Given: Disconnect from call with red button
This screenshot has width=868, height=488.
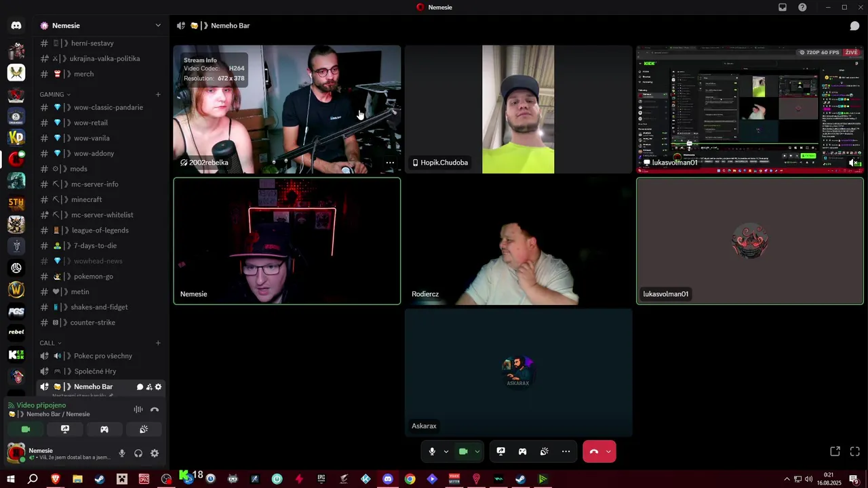Looking at the screenshot, I should [x=594, y=451].
